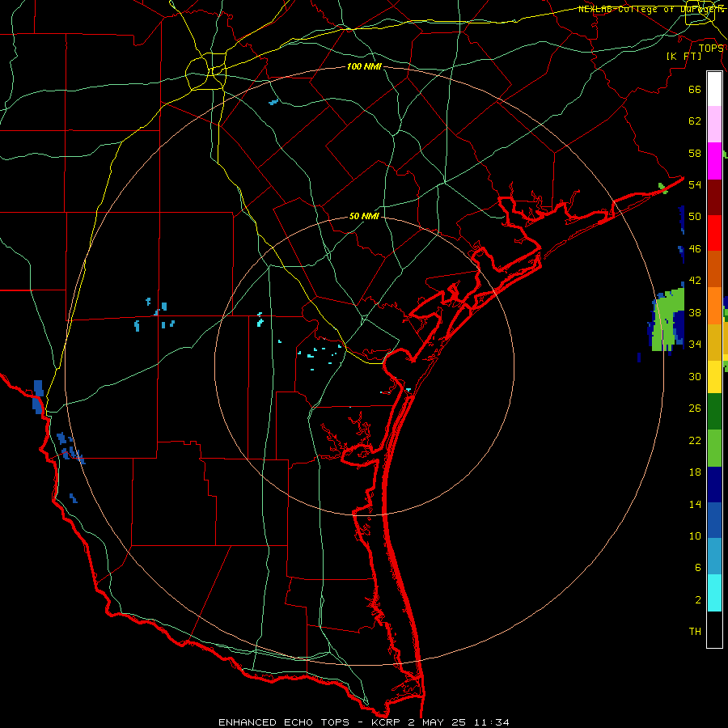The width and height of the screenshot is (728, 728).
Task: Click the "10" legend value
Action: click(695, 535)
